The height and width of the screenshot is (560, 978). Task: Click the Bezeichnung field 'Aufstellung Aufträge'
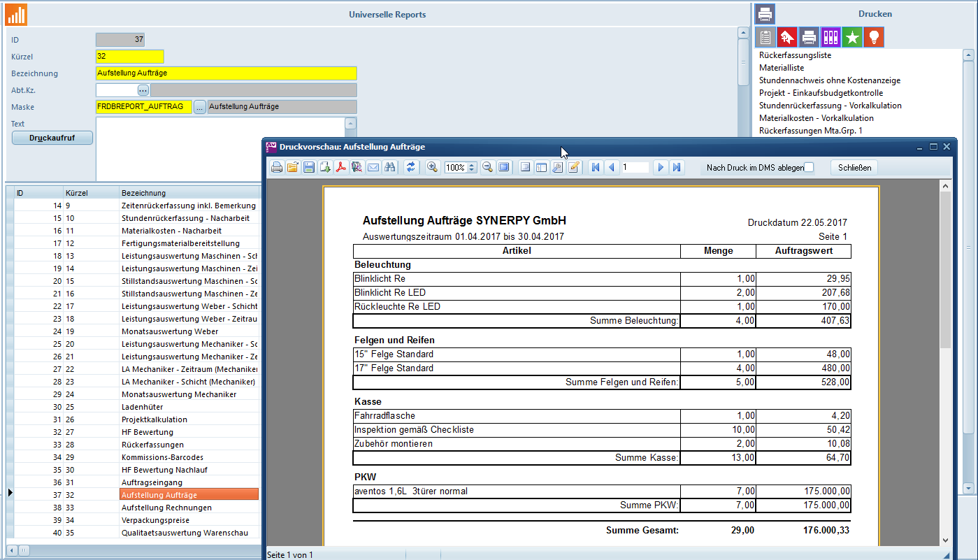click(226, 73)
